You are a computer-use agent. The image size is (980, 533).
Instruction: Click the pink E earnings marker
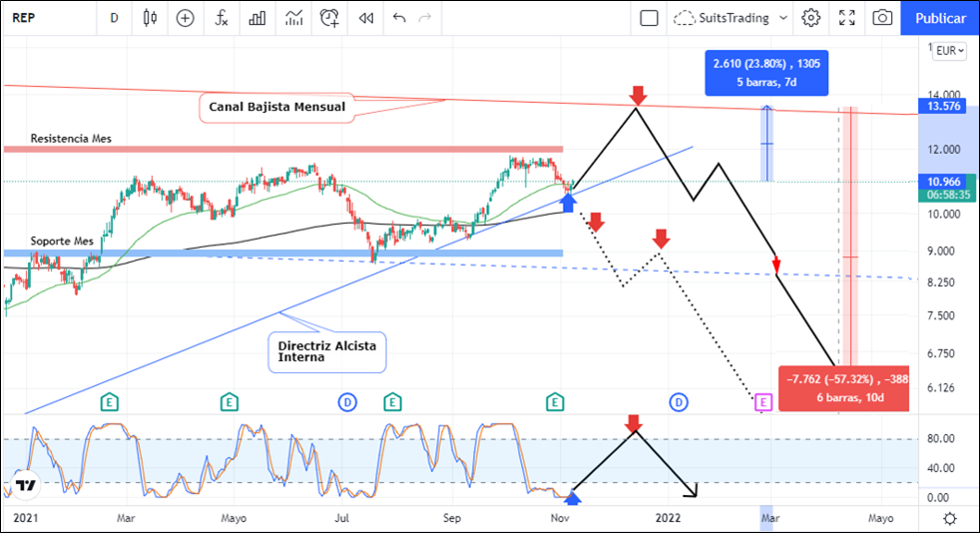tap(763, 402)
